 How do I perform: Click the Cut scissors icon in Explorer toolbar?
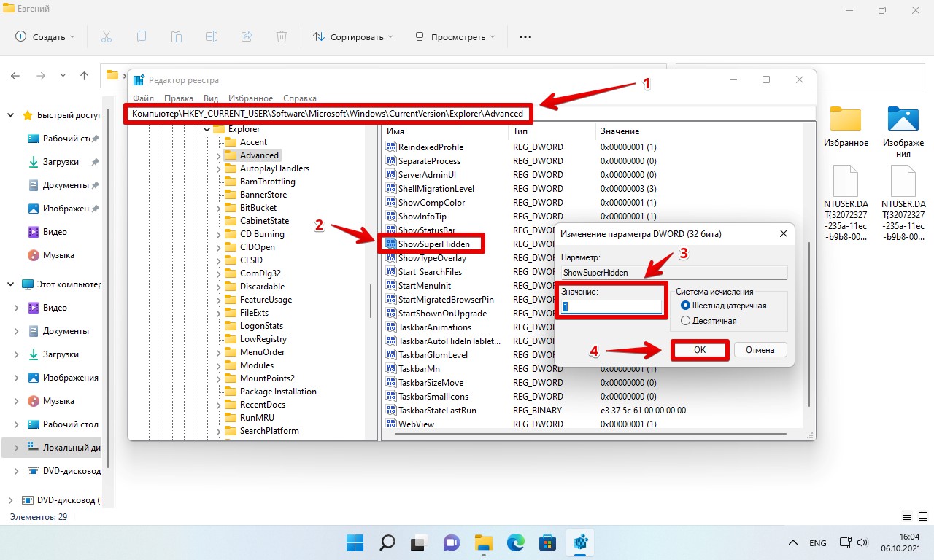(x=107, y=36)
